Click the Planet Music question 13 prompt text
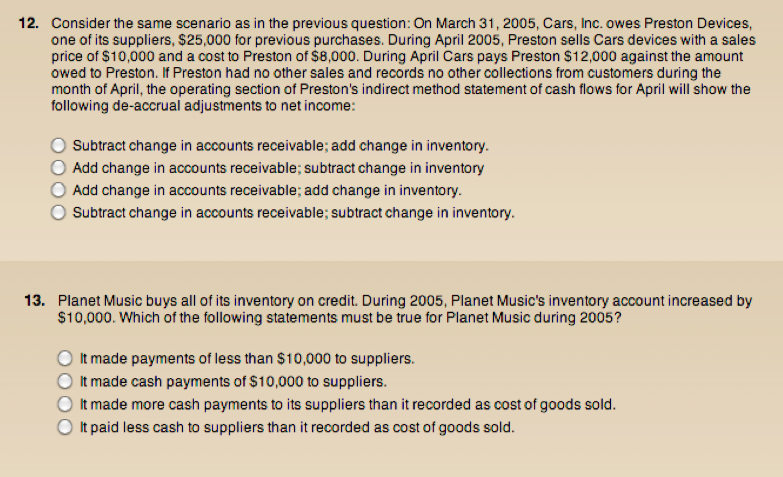Viewport: 783px width, 477px height. click(405, 310)
